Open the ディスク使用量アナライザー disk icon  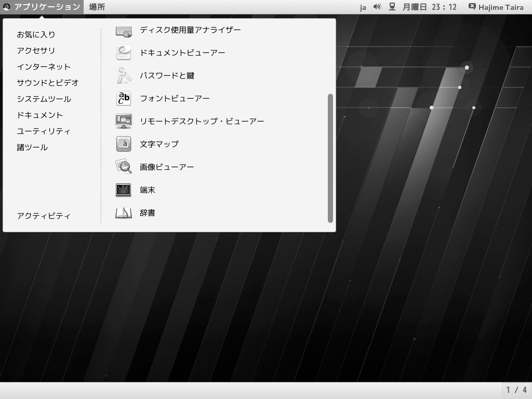[124, 31]
